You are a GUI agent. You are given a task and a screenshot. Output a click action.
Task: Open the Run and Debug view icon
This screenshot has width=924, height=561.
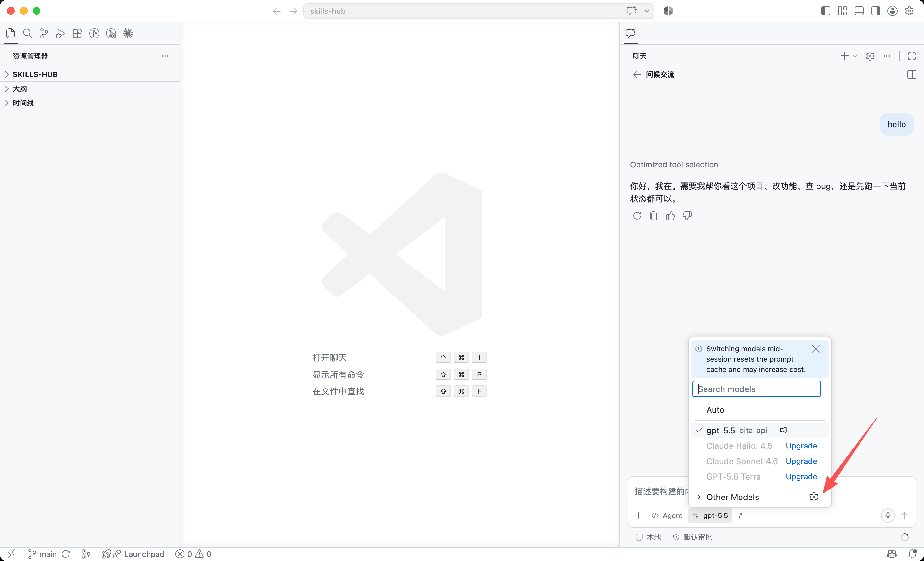click(60, 33)
